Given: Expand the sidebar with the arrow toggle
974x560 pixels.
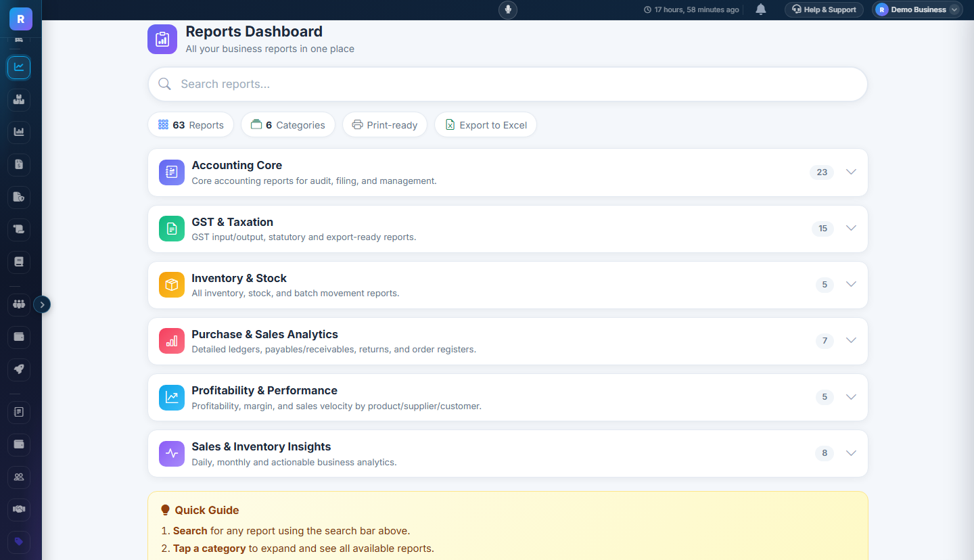Looking at the screenshot, I should pos(42,305).
